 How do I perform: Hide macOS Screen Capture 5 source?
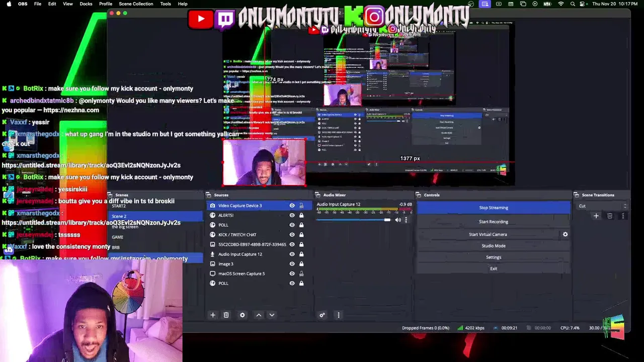pyautogui.click(x=292, y=274)
